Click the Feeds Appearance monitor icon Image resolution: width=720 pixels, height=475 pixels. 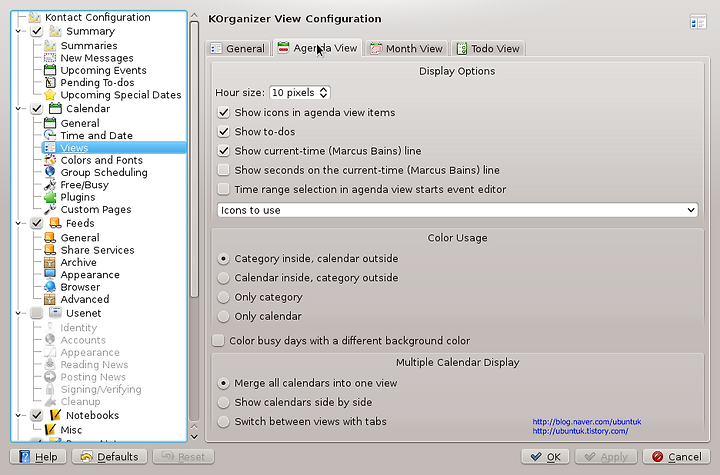tap(50, 275)
